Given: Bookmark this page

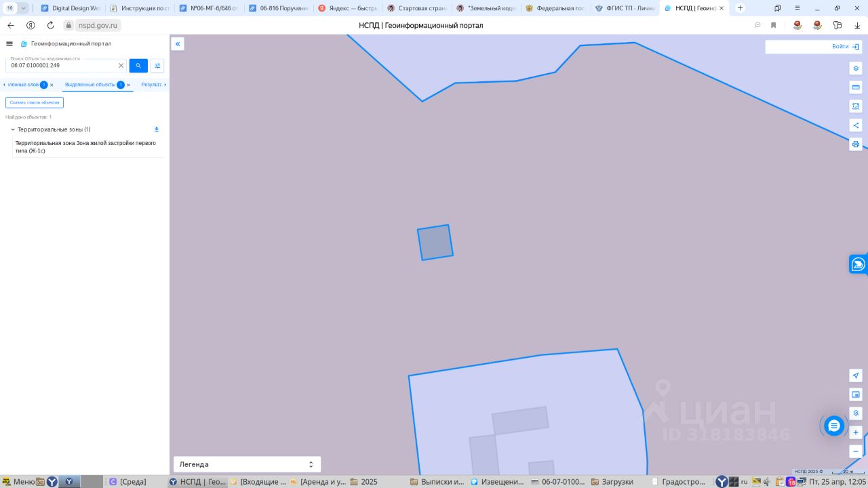Looking at the screenshot, I should 773,25.
